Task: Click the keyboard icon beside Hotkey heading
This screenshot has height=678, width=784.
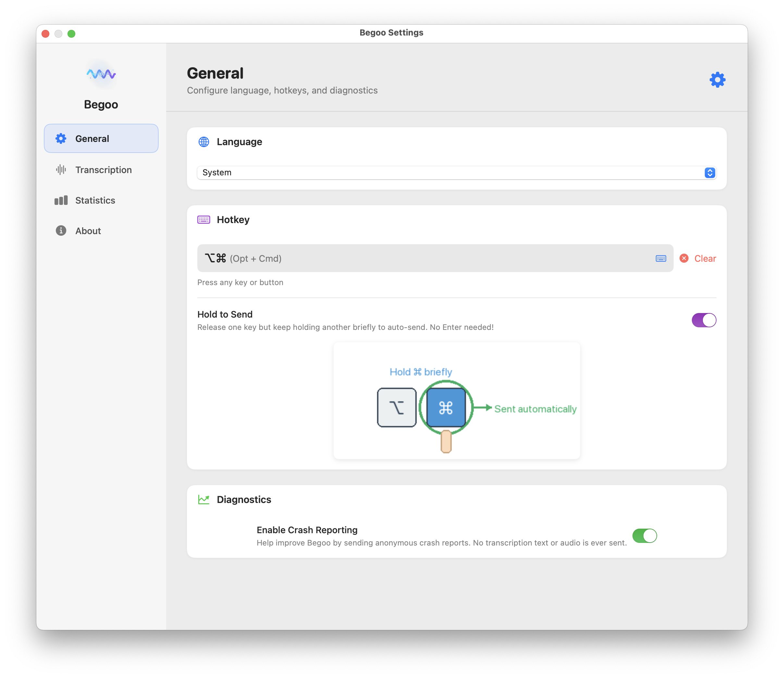Action: (204, 220)
